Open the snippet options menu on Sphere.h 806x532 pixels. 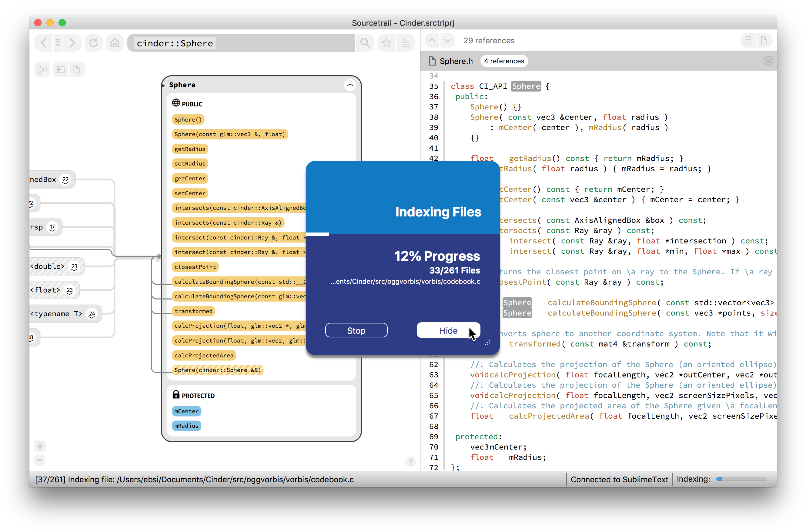[x=768, y=61]
